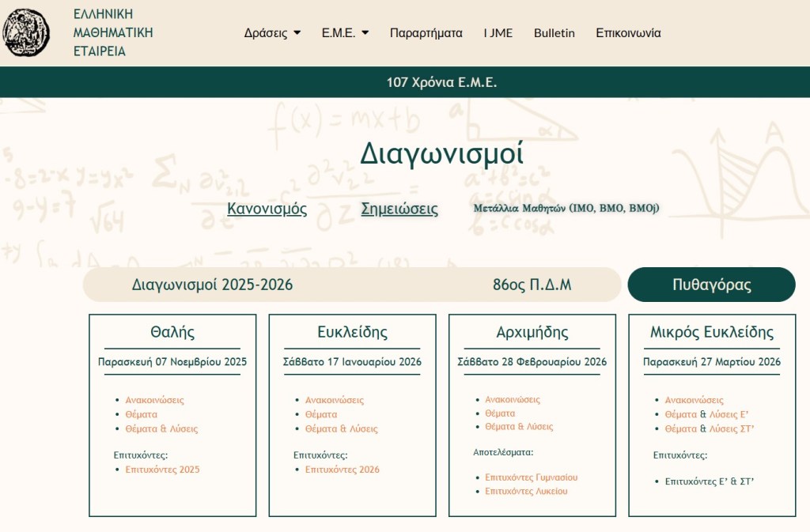The width and height of the screenshot is (810, 532).
Task: Open the Κανονισμός link
Action: 267,209
